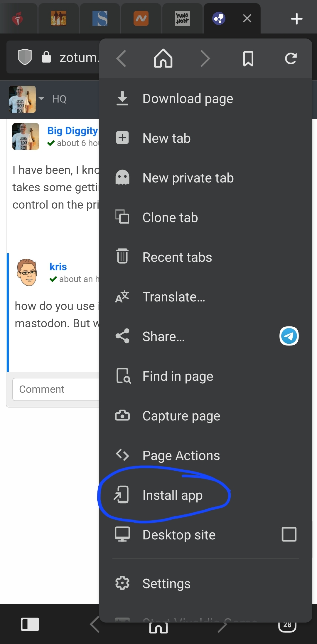Go back using menu back arrow
317x644 pixels.
pos(121,58)
